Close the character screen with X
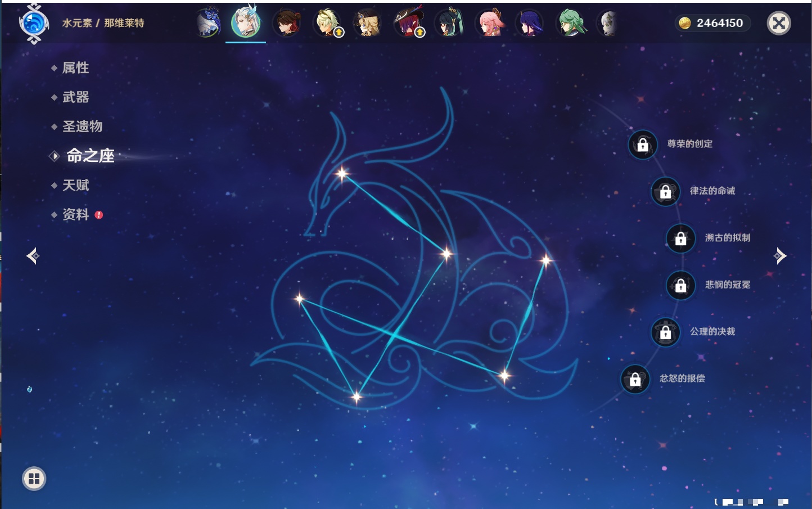This screenshot has height=509, width=812. 779,23
